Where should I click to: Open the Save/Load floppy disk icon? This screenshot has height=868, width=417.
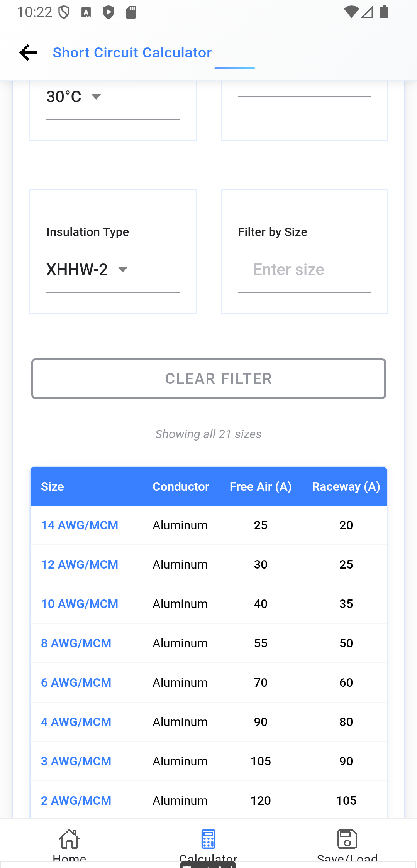tap(347, 839)
